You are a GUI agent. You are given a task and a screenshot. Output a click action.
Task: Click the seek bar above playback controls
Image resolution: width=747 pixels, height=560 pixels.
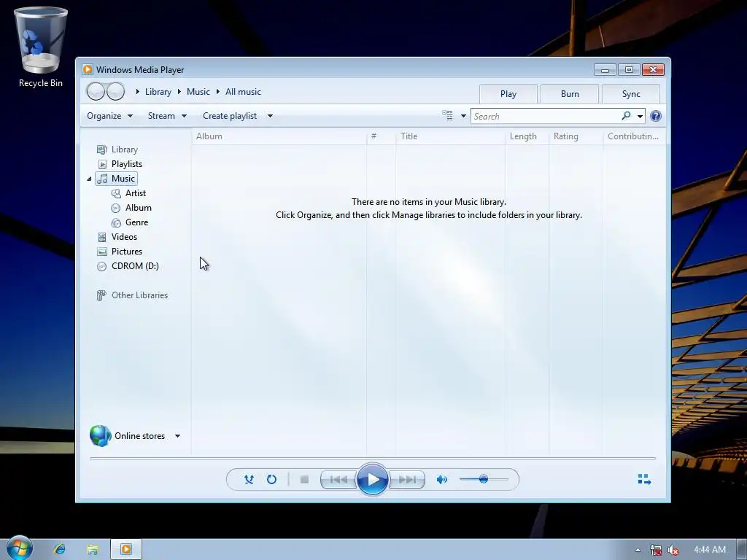373,458
